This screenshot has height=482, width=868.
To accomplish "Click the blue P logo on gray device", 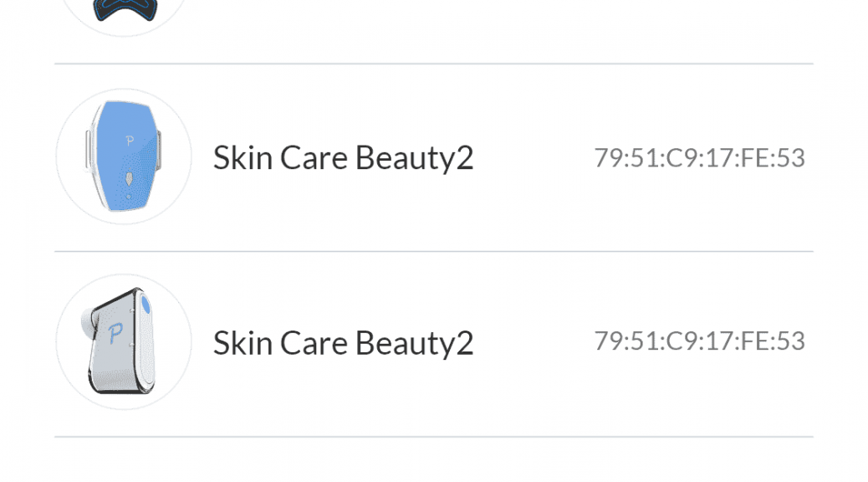I will (115, 334).
